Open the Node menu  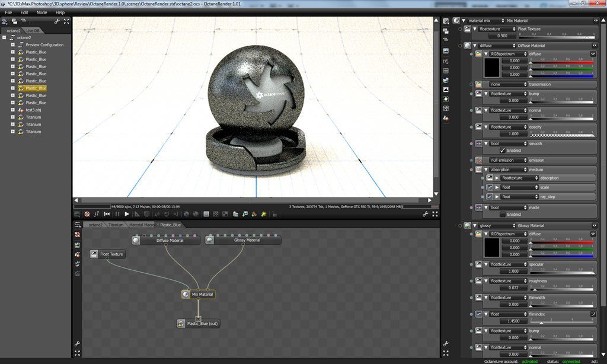42,12
